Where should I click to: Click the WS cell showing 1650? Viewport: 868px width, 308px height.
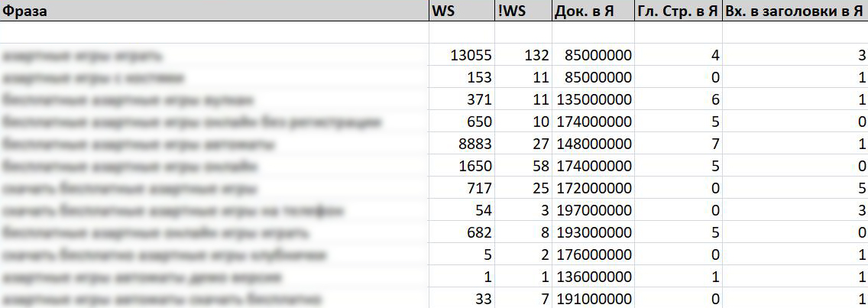tap(462, 166)
